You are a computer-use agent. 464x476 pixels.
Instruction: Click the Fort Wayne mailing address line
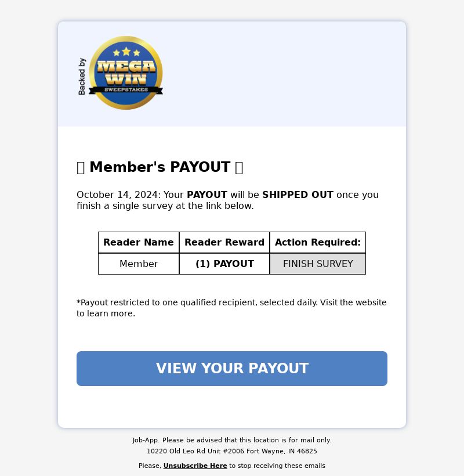tap(231, 451)
